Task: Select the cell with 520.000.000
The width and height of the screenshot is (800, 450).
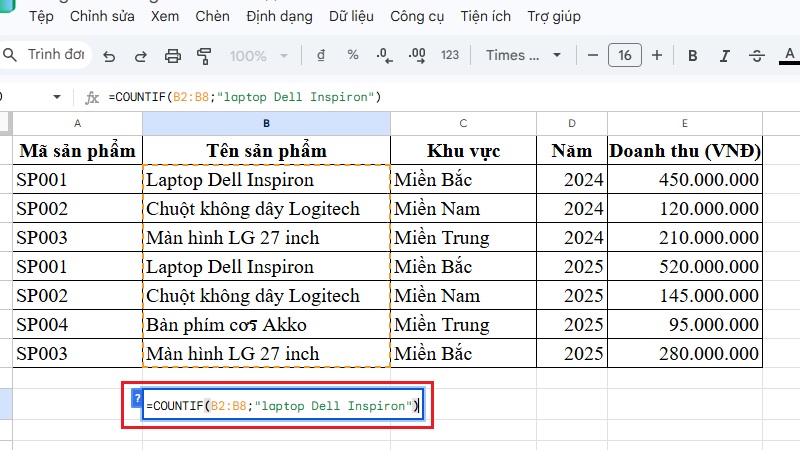Action: tap(685, 266)
